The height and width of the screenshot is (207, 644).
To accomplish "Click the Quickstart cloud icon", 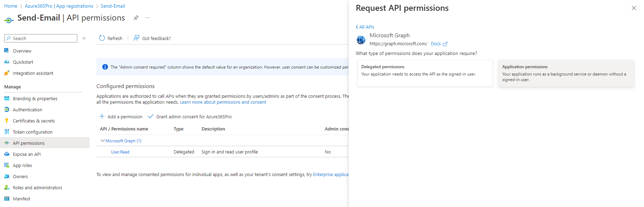I will [x=7, y=62].
